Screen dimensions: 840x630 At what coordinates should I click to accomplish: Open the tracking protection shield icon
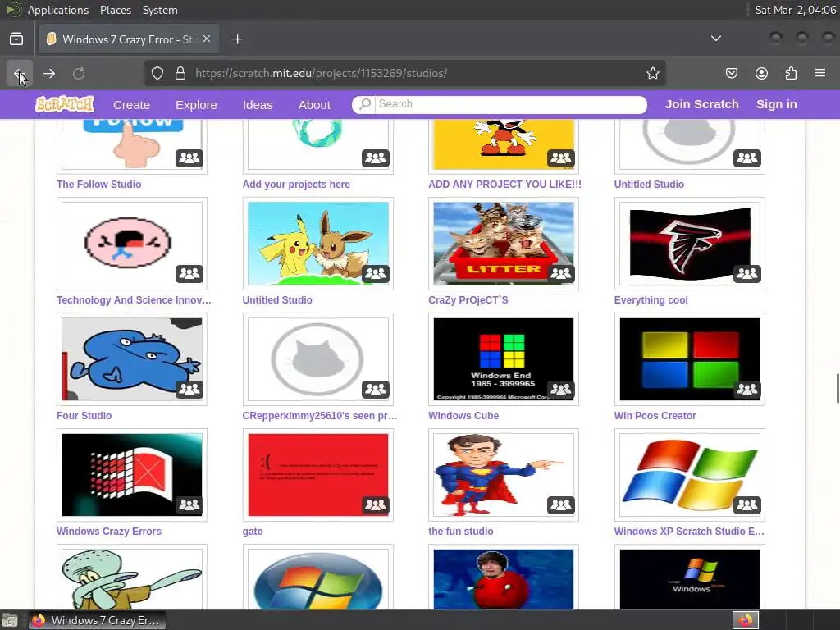click(x=157, y=73)
